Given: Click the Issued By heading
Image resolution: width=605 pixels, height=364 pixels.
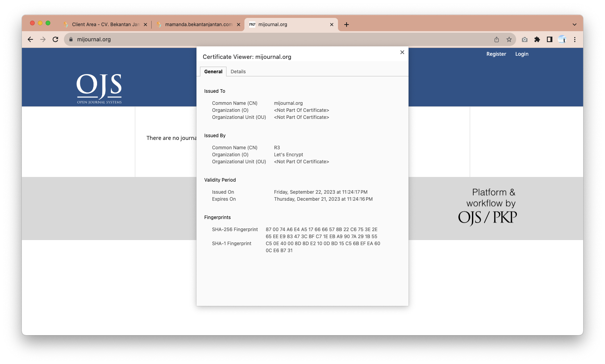Looking at the screenshot, I should (215, 136).
